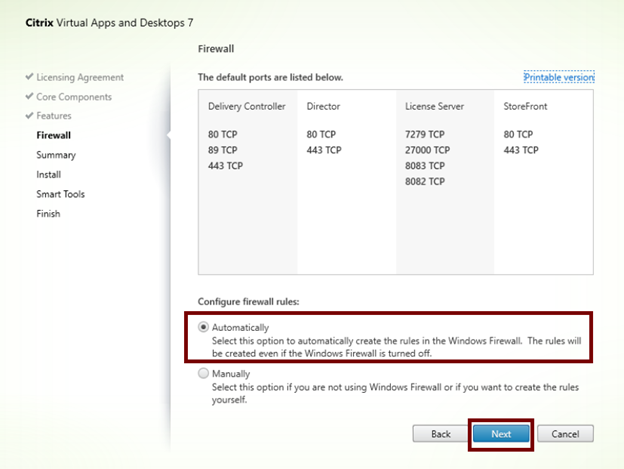
Task: Open the Printable version link
Action: point(559,77)
